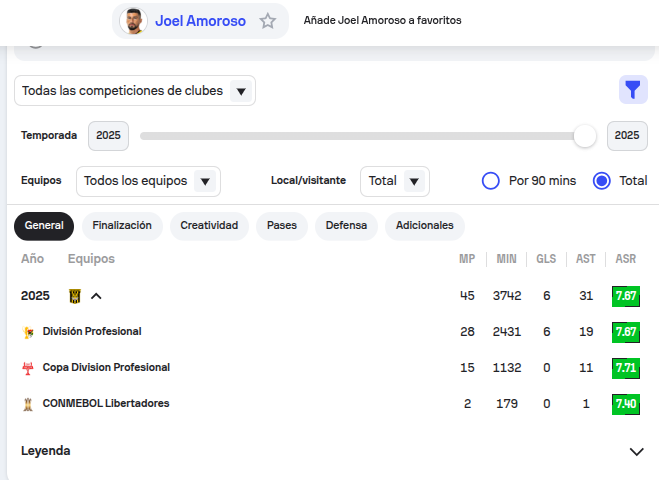Click the Temporada slider handle

(x=585, y=136)
